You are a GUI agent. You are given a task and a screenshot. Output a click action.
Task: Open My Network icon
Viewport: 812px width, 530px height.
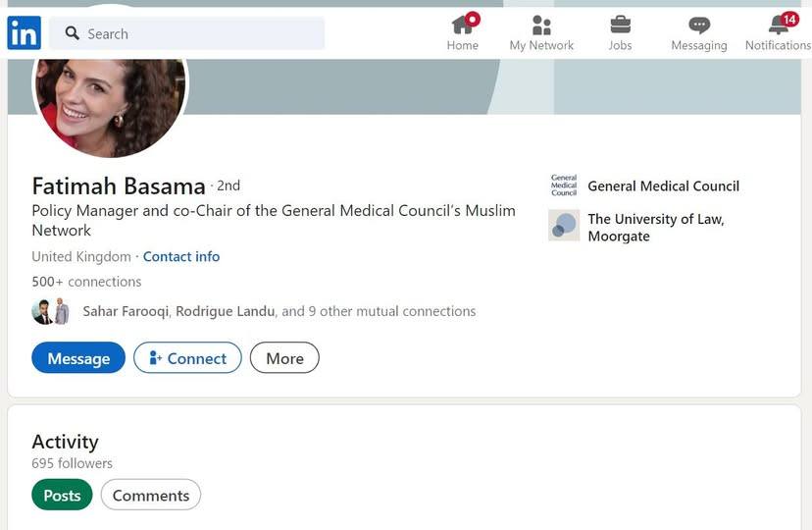tap(541, 25)
